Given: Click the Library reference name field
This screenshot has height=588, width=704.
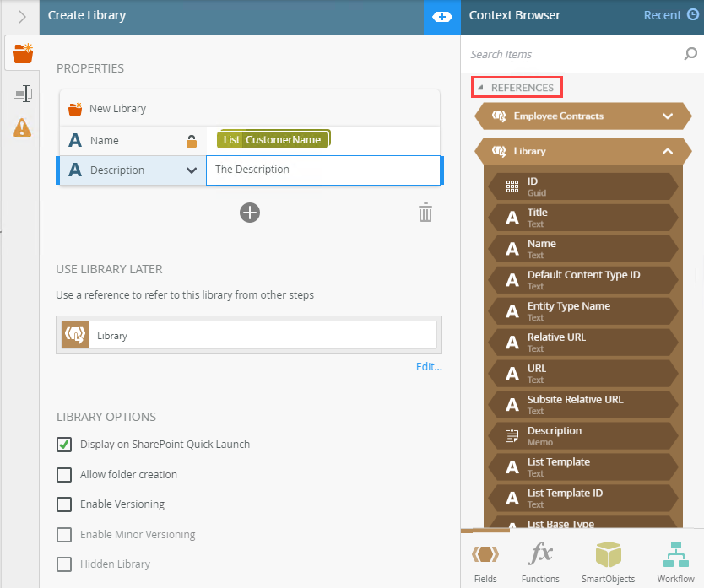Looking at the screenshot, I should point(263,335).
